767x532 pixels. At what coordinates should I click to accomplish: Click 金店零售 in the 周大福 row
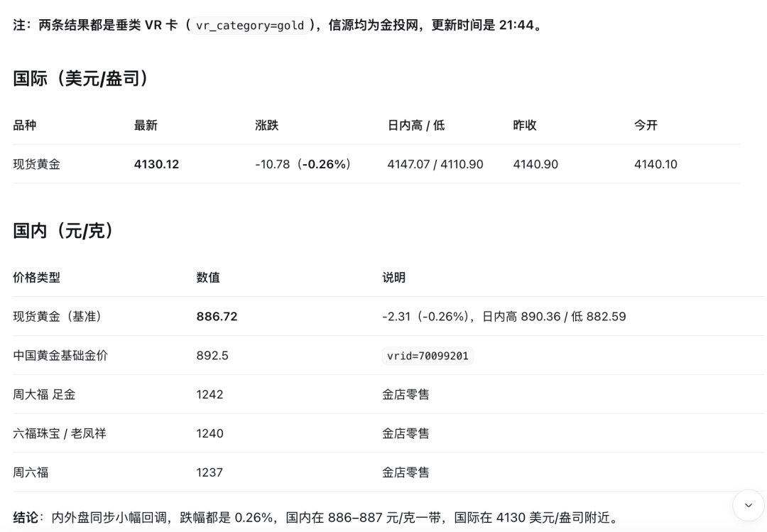coord(406,394)
